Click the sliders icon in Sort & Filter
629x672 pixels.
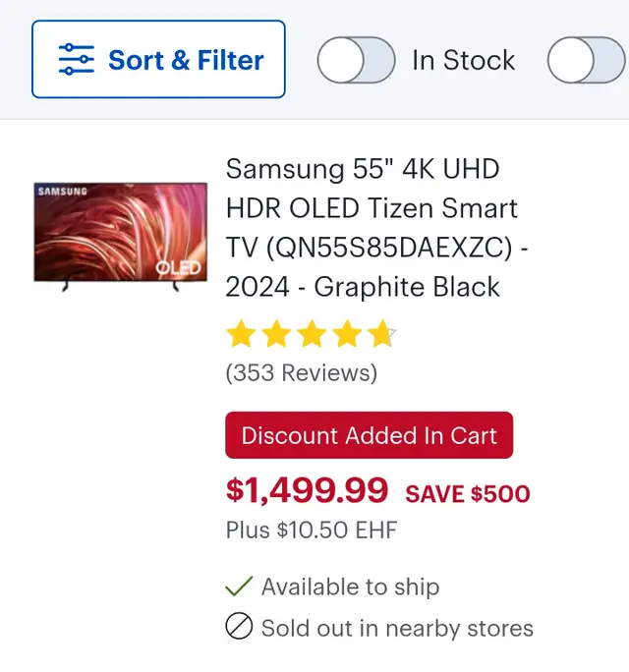[77, 59]
